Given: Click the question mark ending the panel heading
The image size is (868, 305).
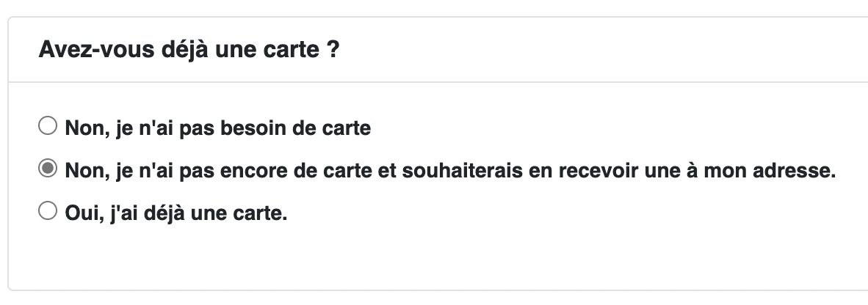Looking at the screenshot, I should tap(333, 51).
